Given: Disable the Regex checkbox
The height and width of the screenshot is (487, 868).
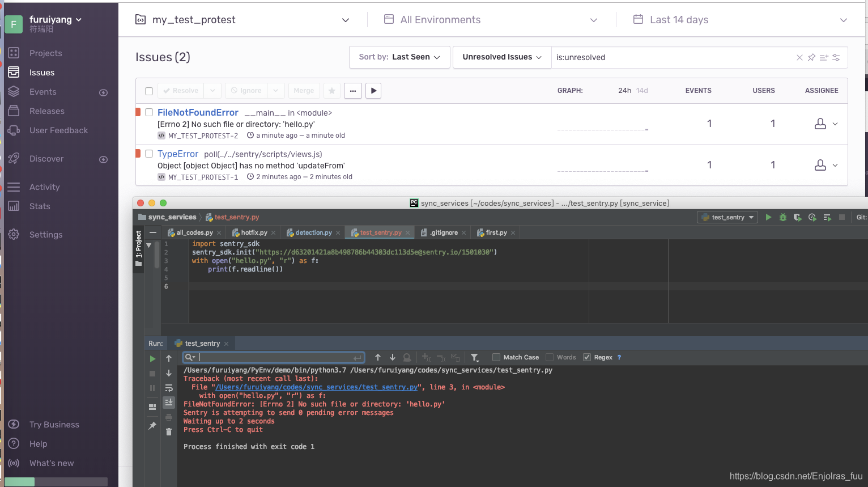Looking at the screenshot, I should click(x=587, y=357).
